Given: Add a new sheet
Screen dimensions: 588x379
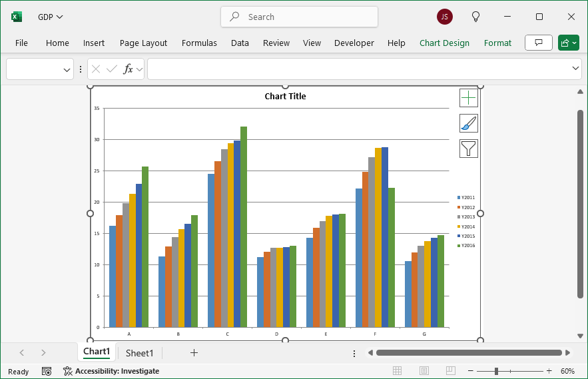Looking at the screenshot, I should tap(194, 353).
